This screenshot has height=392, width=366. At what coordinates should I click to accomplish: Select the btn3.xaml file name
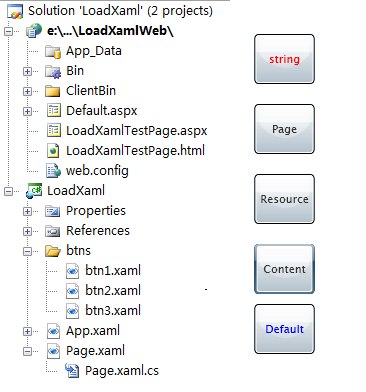click(x=113, y=311)
